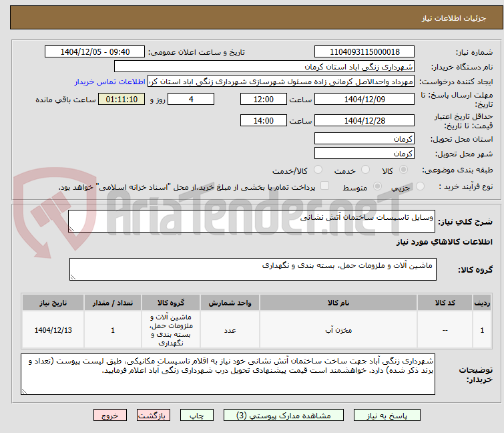Click the public announcement date field 1404/12/05
Image resolution: width=504 pixels, height=433 pixels.
95,52
